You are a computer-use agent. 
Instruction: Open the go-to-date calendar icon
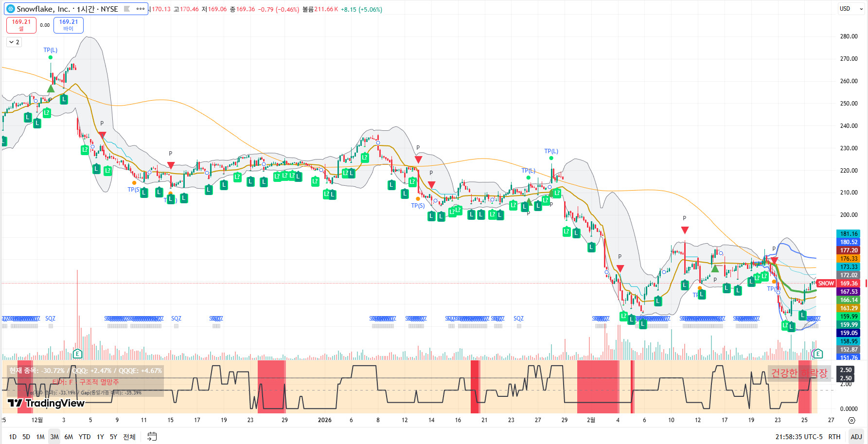(152, 437)
